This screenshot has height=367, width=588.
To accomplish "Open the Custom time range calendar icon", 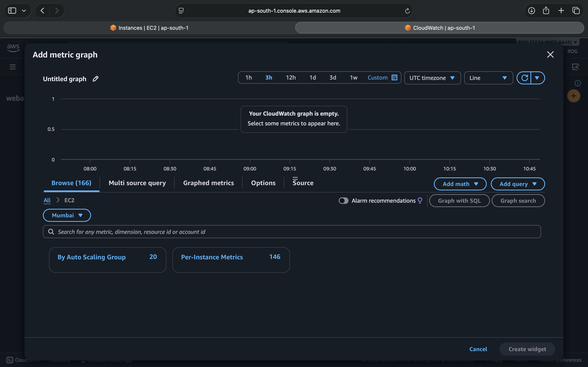I will (394, 78).
